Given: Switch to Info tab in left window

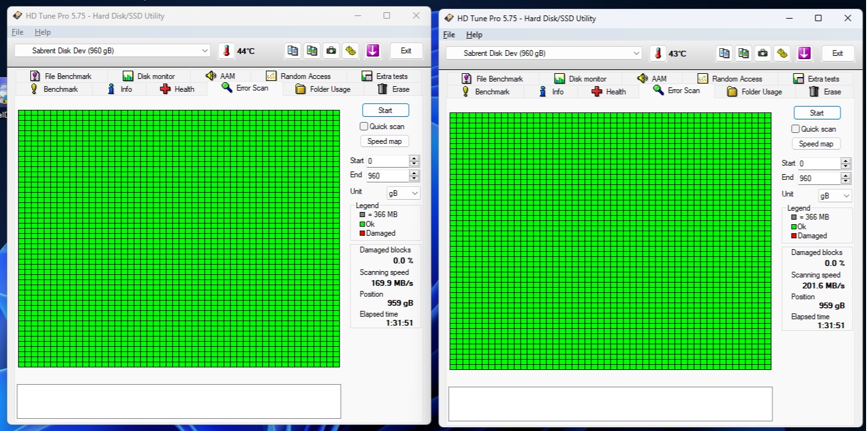Looking at the screenshot, I should point(119,89).
